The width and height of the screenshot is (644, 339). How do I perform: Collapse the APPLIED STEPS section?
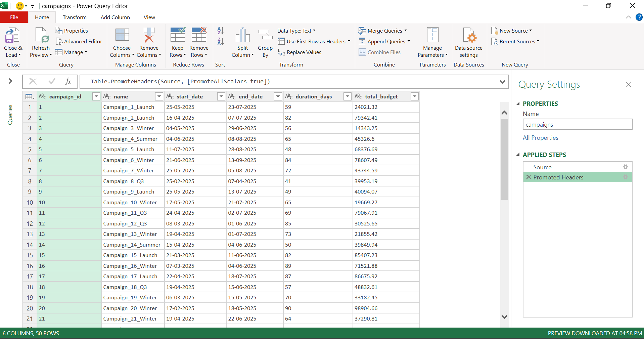[x=518, y=155]
